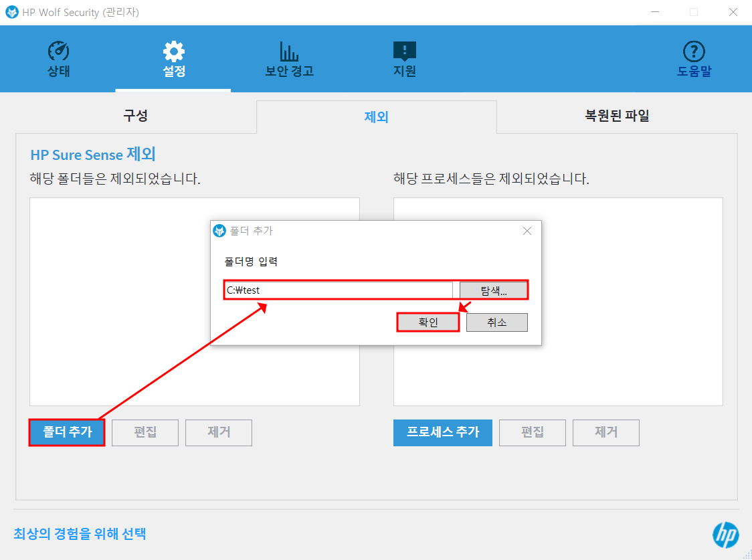Click the 제거 button under process list
Viewport: 752px width, 560px height.
pos(606,432)
